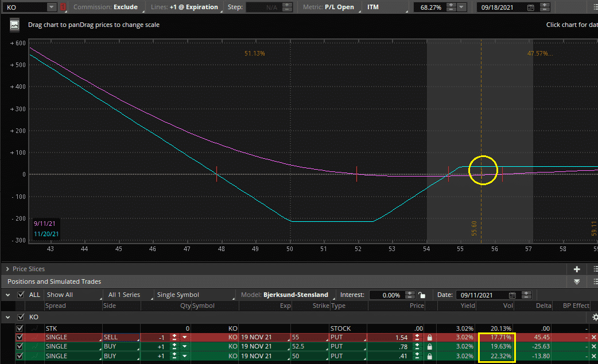Sort by the Vol column header
The height and width of the screenshot is (364, 598).
click(x=508, y=306)
